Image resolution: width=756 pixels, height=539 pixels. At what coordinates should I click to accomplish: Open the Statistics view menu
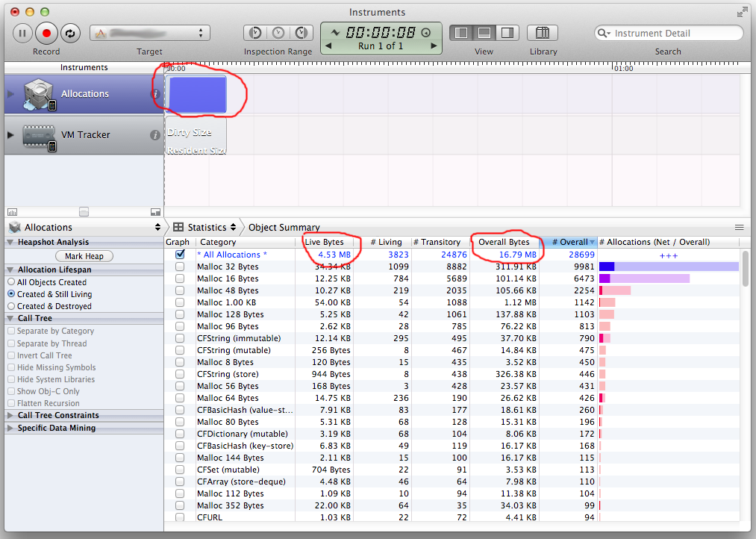tap(205, 227)
